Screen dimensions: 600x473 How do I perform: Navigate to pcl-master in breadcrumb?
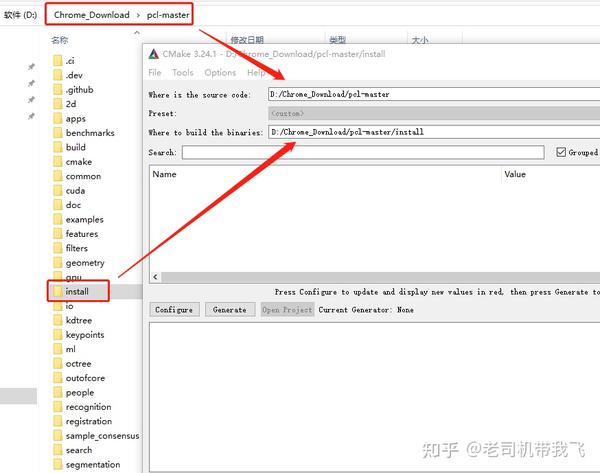[168, 15]
